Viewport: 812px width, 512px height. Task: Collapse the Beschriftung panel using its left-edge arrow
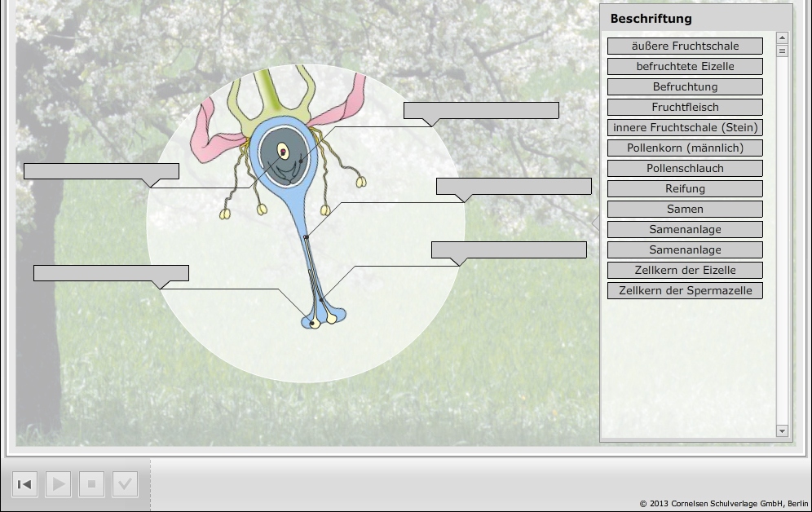click(x=595, y=223)
